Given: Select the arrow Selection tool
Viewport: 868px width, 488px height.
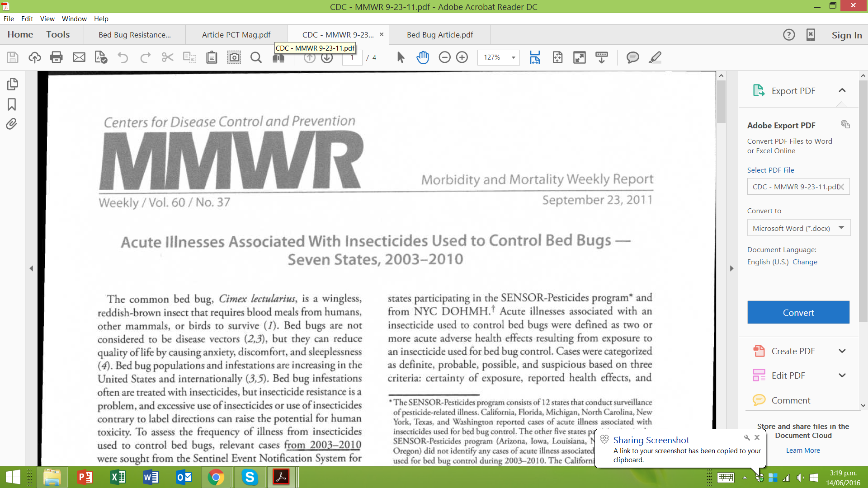Looking at the screenshot, I should [401, 57].
